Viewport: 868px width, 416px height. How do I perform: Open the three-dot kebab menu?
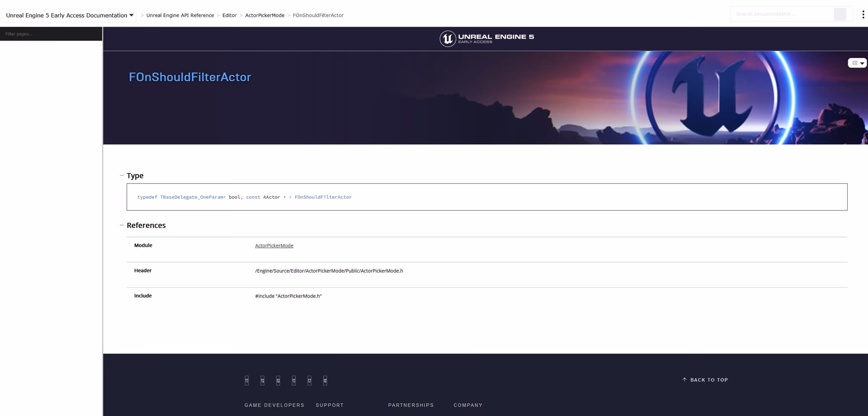[863, 14]
